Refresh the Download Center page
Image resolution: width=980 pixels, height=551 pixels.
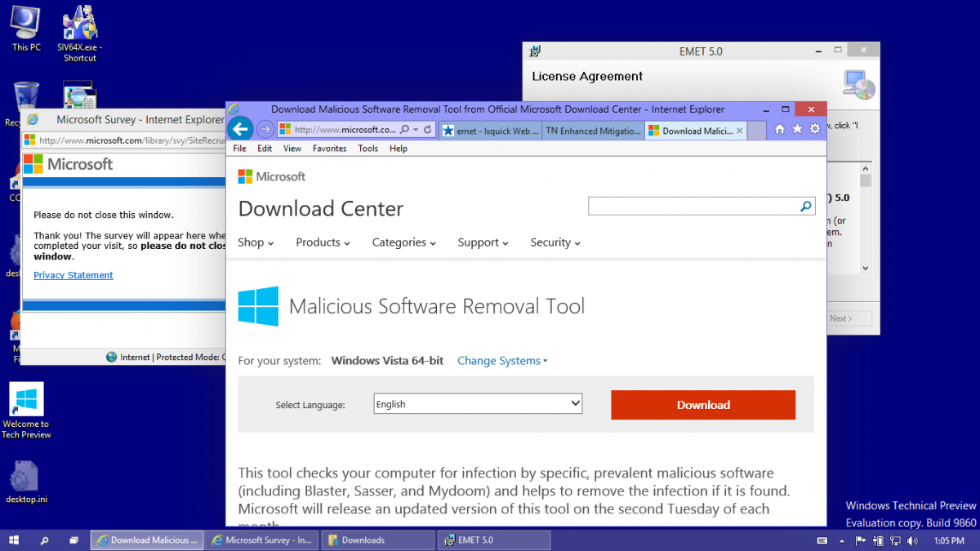(427, 130)
